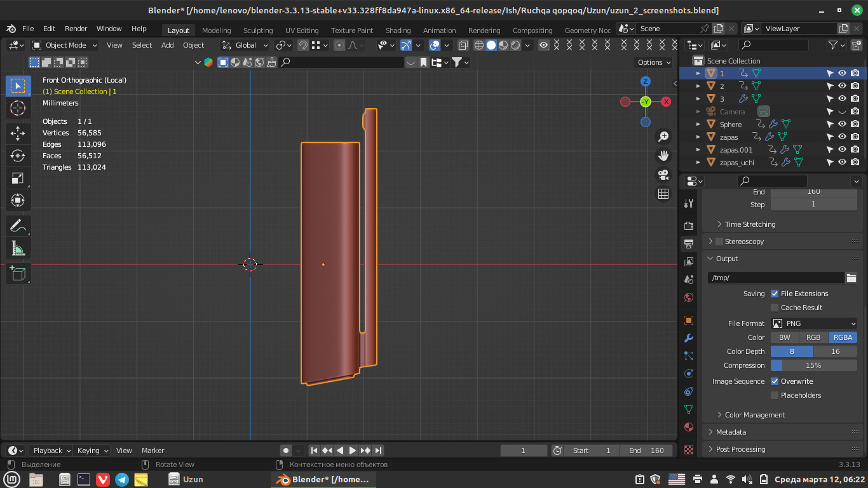This screenshot has height=488, width=868.
Task: Select the Annotate tool
Action: (18, 226)
